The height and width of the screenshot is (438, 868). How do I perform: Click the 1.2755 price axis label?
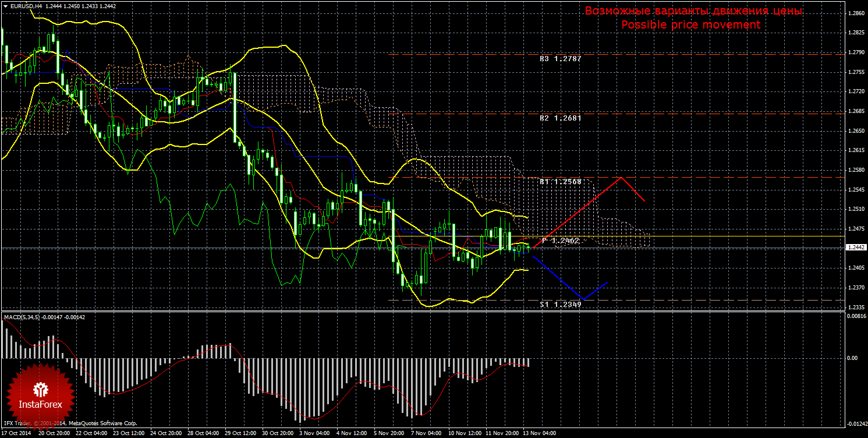(x=856, y=72)
